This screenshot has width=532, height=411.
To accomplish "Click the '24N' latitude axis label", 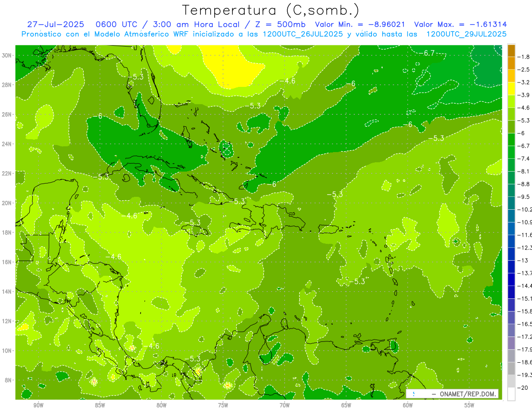I will (x=7, y=144).
